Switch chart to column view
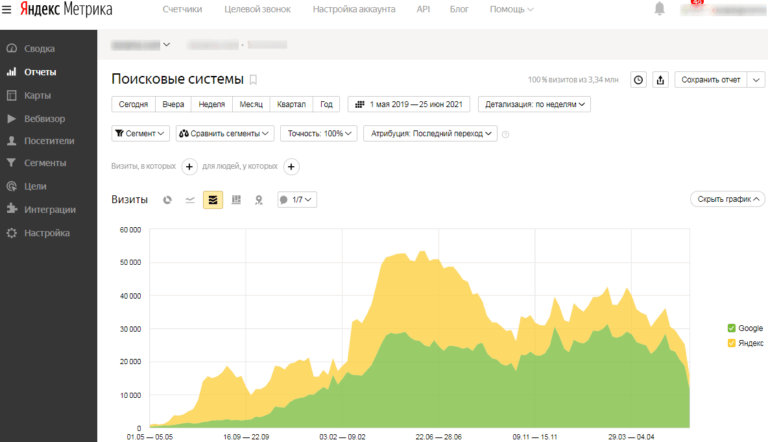This screenshot has width=768, height=442. point(236,199)
